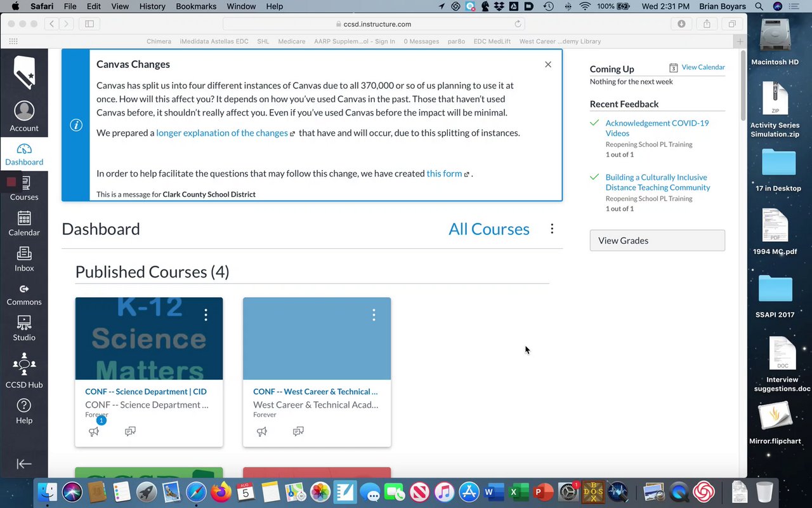Open CCSD Hub in Canvas sidebar
This screenshot has height=508, width=812.
coord(24,371)
